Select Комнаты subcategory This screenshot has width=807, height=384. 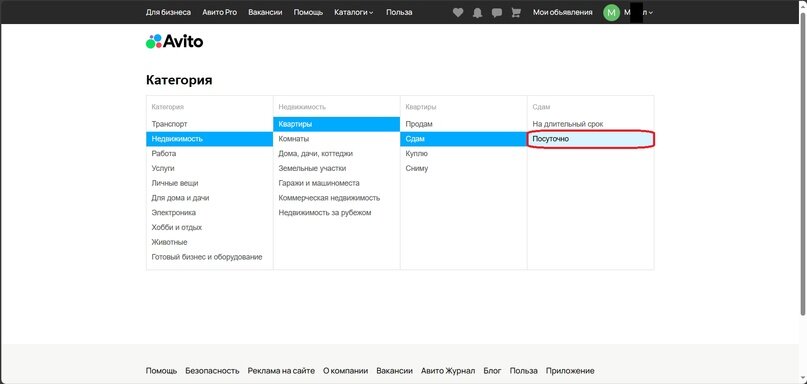point(337,139)
